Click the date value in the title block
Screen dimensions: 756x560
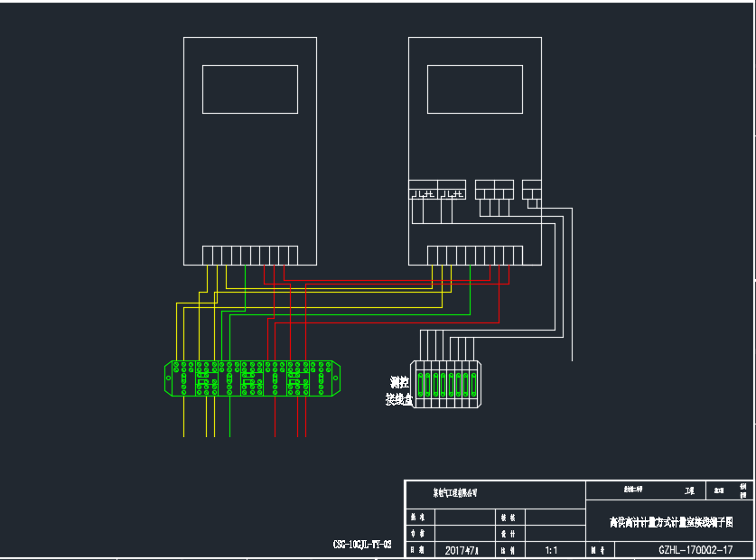[x=462, y=550]
